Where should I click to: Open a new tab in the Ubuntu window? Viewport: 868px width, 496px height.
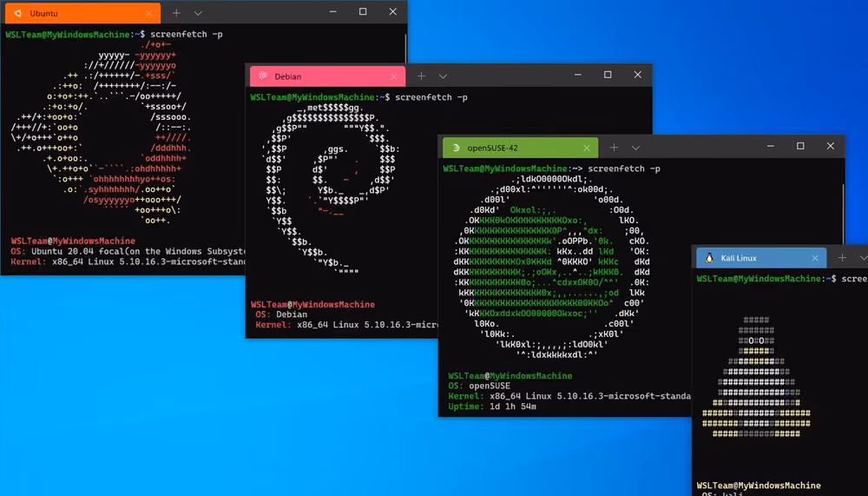[x=176, y=13]
